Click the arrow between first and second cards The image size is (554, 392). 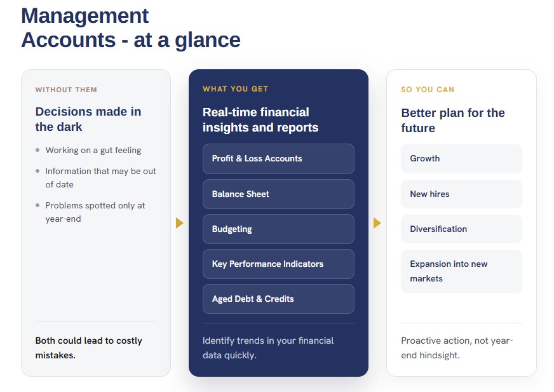coord(180,223)
